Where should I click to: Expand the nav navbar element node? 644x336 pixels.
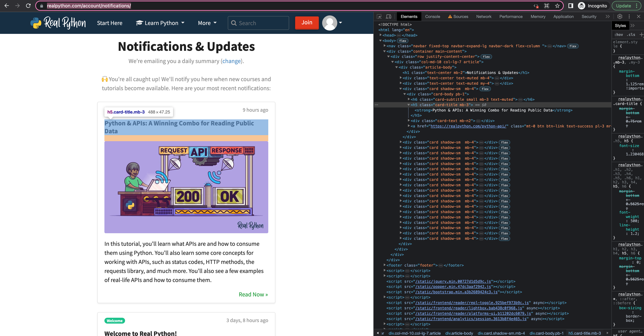tap(384, 46)
